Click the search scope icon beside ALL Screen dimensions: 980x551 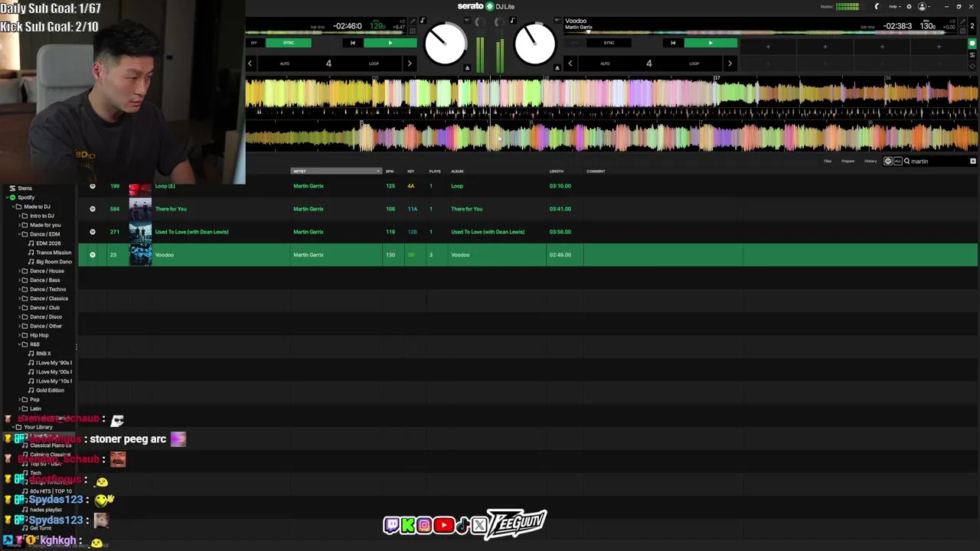point(888,161)
